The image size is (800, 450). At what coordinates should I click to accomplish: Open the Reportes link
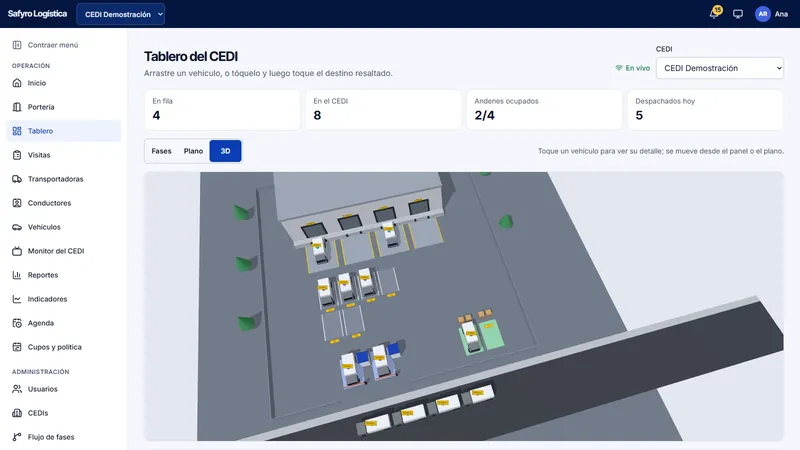click(x=43, y=275)
